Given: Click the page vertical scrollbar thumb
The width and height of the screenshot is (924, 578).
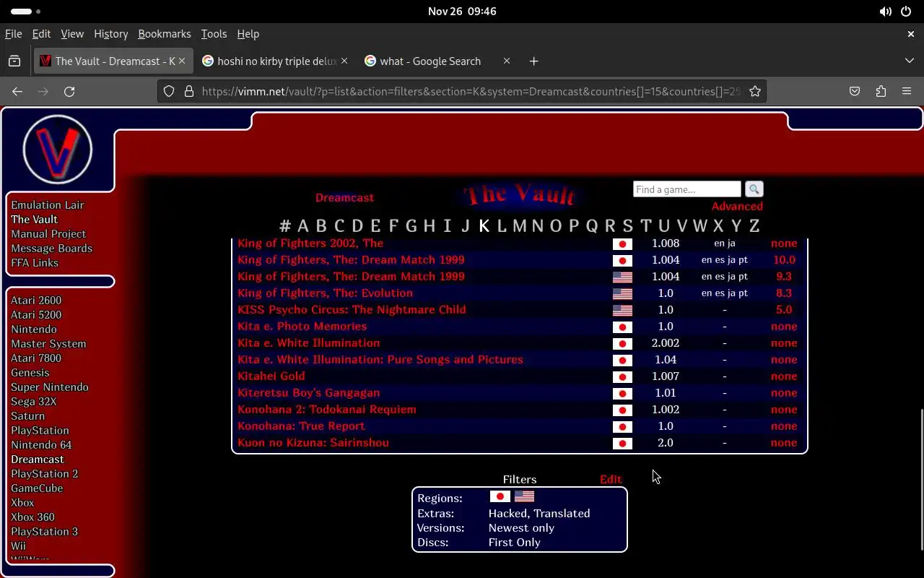Looking at the screenshot, I should (x=920, y=480).
